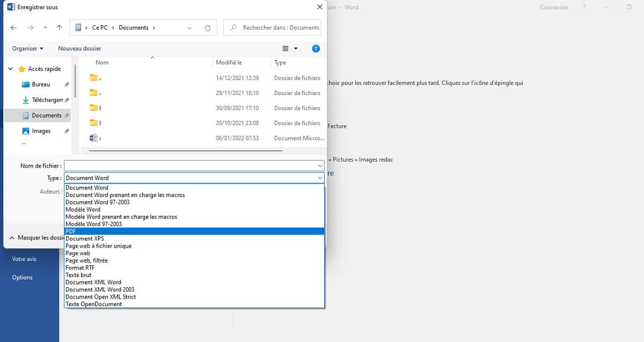Viewport: 644px width, 342px height.
Task: Go up one folder level with up arrow
Action: click(x=59, y=27)
